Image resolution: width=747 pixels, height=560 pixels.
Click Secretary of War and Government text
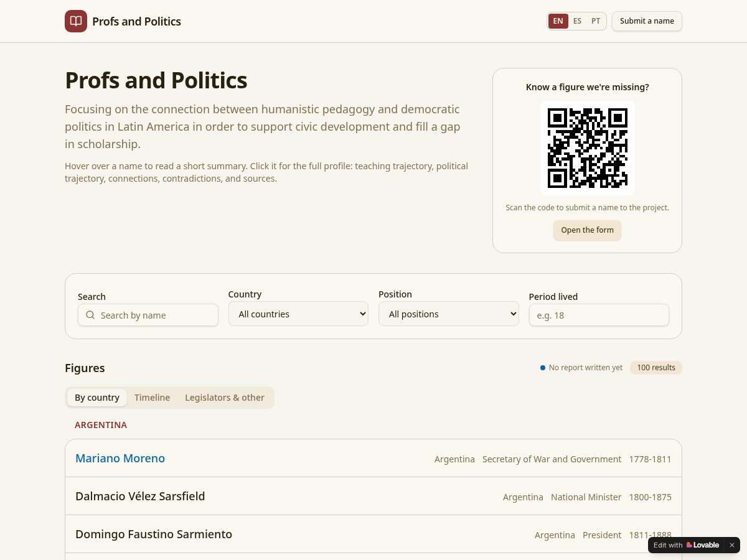552,459
